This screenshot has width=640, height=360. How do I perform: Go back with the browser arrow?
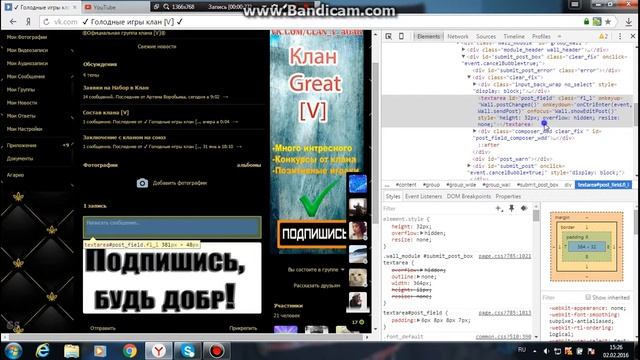(13, 22)
